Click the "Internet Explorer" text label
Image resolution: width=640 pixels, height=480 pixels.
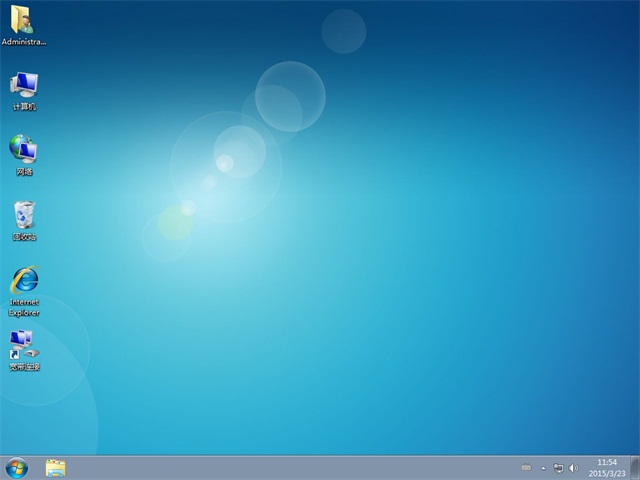click(24, 306)
